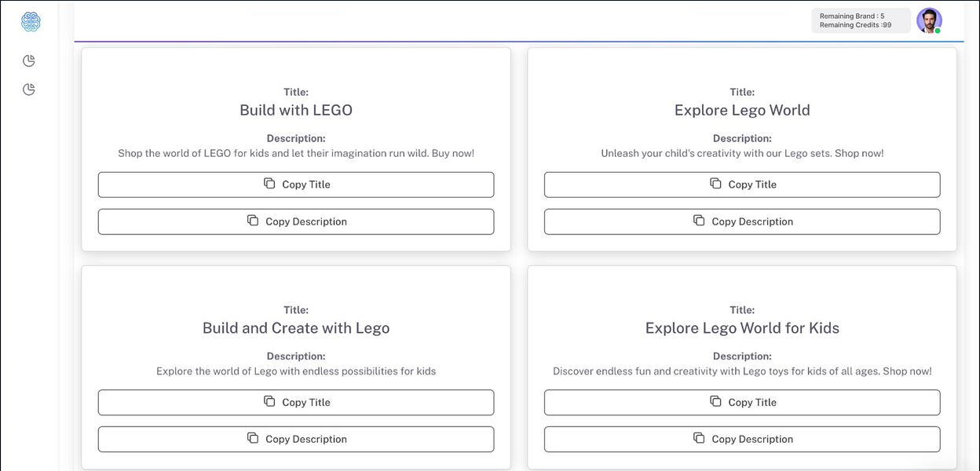Open the first pie chart sidebar icon
The width and height of the screenshot is (980, 471).
(29, 61)
